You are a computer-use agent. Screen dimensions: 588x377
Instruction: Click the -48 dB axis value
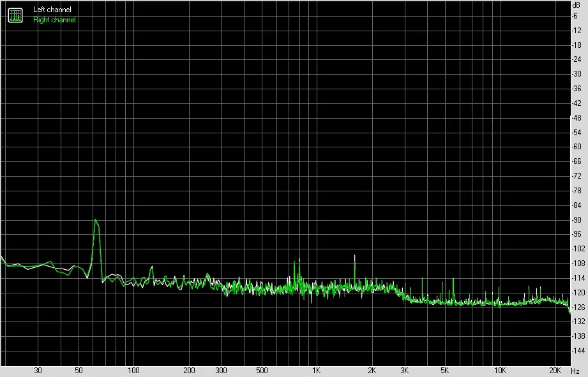(x=577, y=117)
